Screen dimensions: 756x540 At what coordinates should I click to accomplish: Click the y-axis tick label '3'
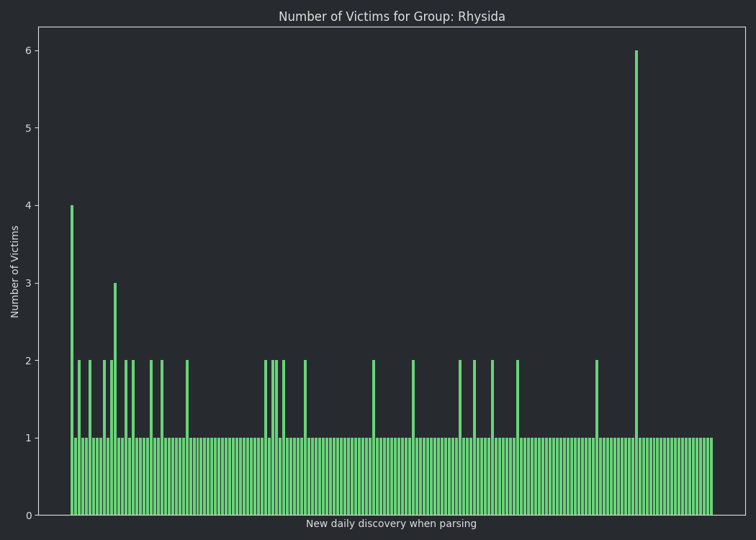[29, 283]
